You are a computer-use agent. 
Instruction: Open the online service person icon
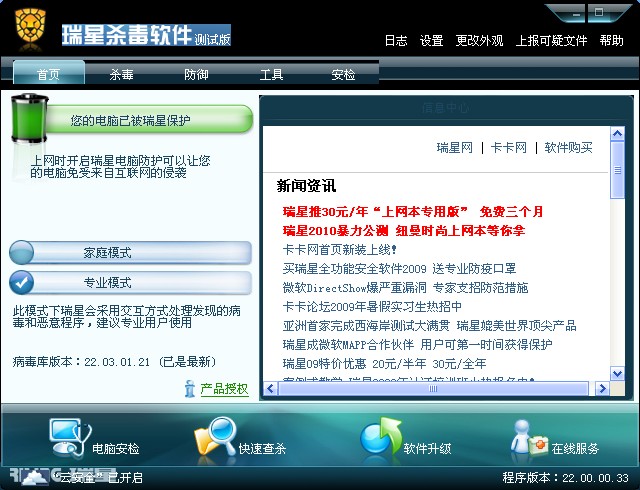click(529, 438)
